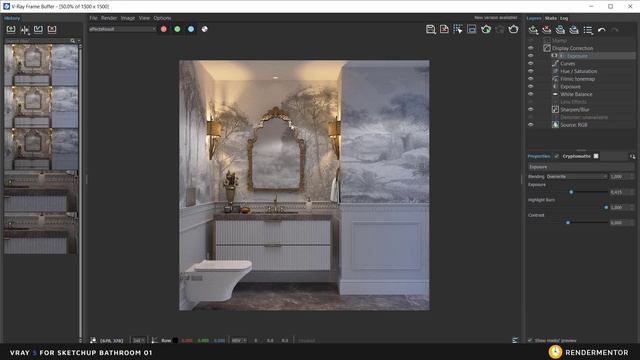Screen dimensions: 640x360
Task: Open the Image menu
Action: pos(128,18)
